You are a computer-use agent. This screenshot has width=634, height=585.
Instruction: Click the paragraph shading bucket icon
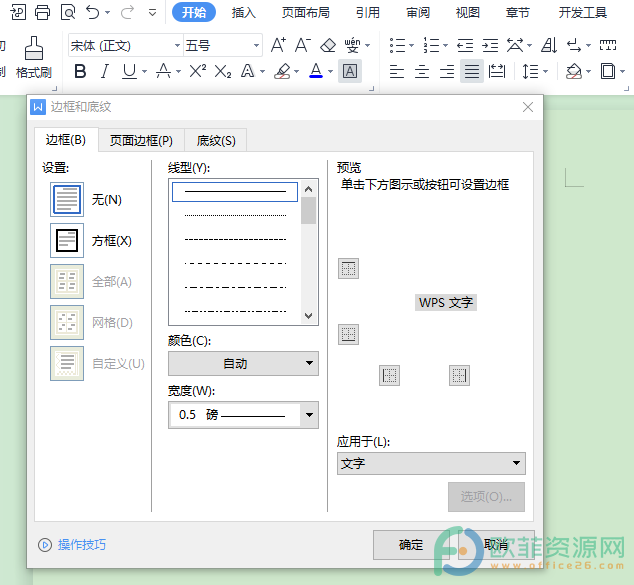tap(573, 72)
